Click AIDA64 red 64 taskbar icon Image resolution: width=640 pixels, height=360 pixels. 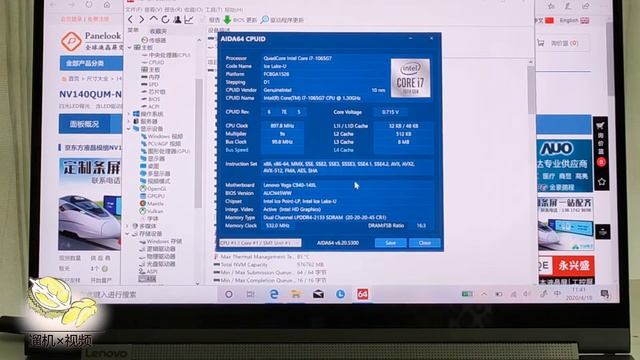[362, 294]
